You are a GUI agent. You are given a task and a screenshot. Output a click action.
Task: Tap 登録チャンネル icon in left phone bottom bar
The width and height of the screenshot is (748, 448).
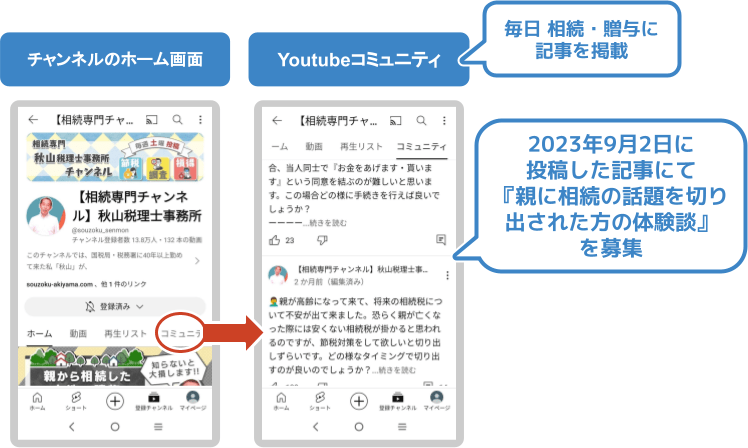tap(154, 401)
